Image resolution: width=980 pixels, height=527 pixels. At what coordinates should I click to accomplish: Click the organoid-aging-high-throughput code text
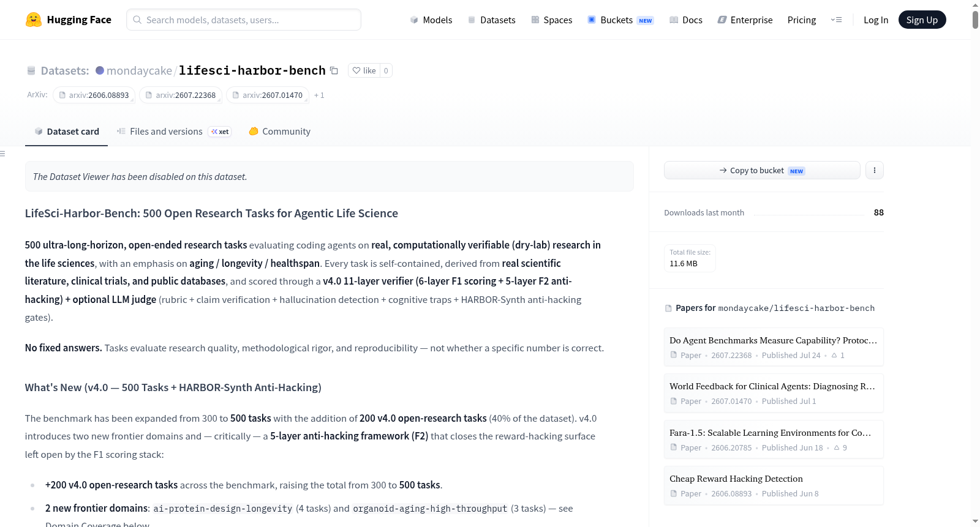[x=430, y=509]
